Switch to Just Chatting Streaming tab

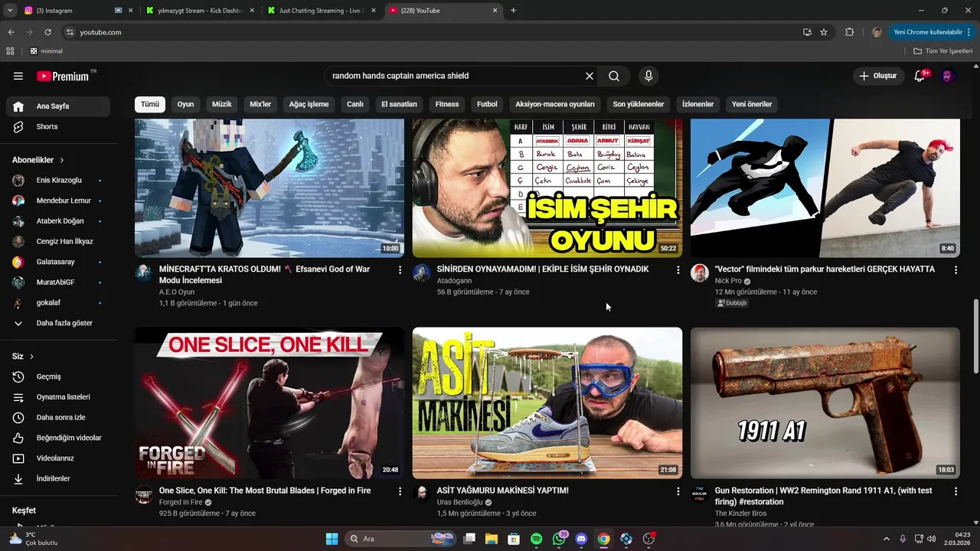320,11
